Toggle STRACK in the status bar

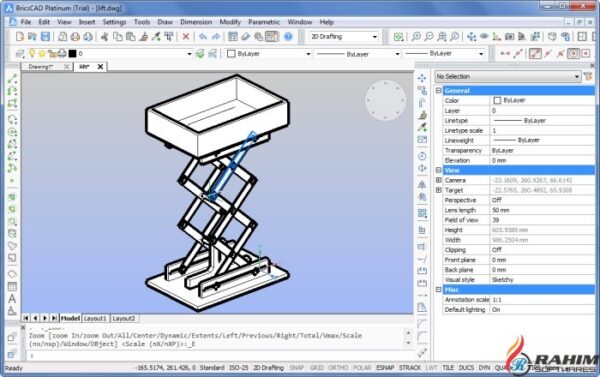tap(410, 368)
